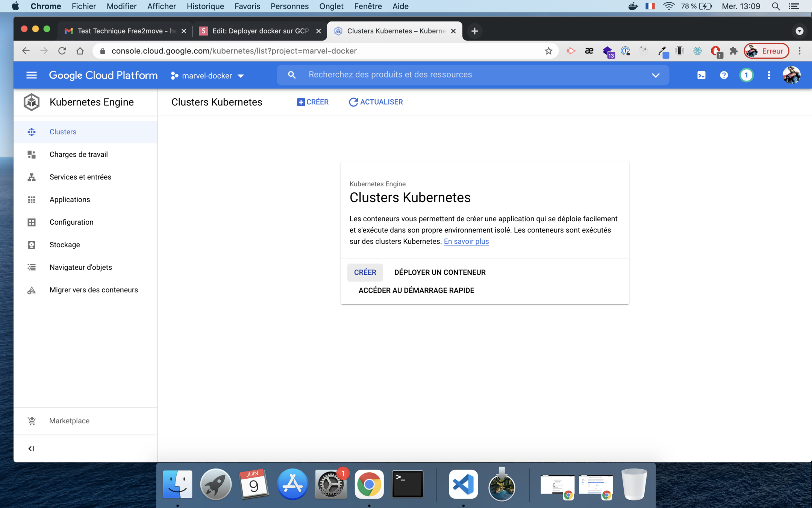This screenshot has width=812, height=508.
Task: Expand the marvel-docker project selector
Action: tap(208, 76)
